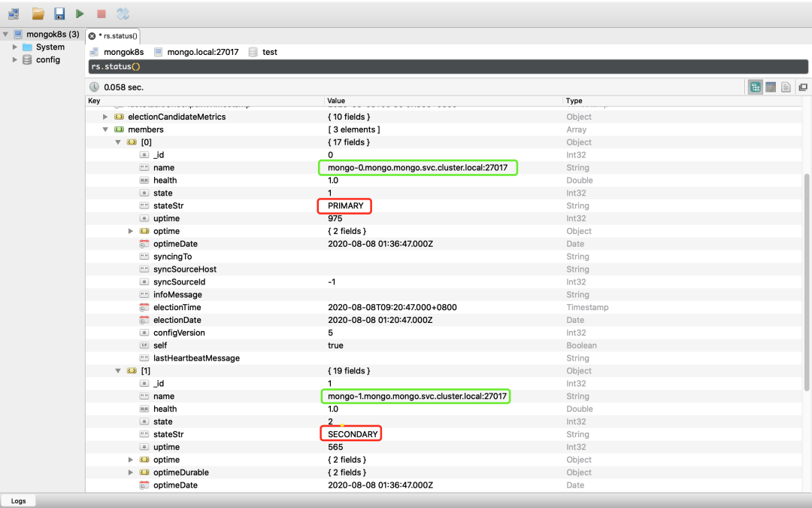The height and width of the screenshot is (508, 812).
Task: Select the SECONDARY stateStr value
Action: [353, 434]
